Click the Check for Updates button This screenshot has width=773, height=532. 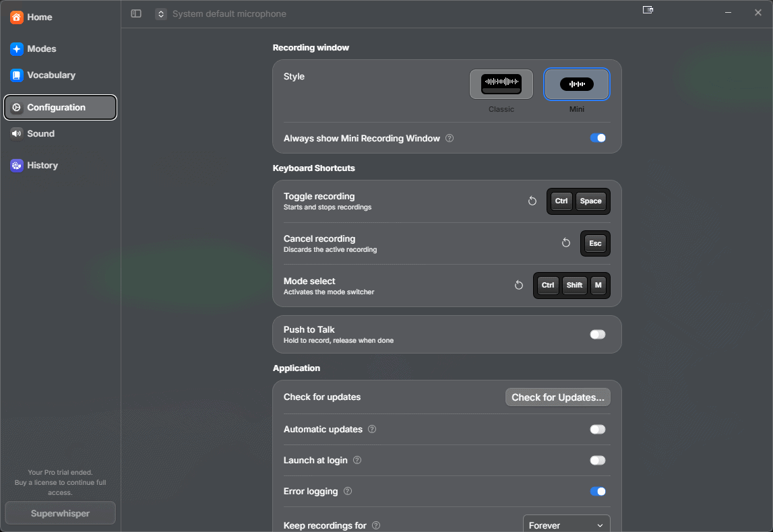[557, 397]
